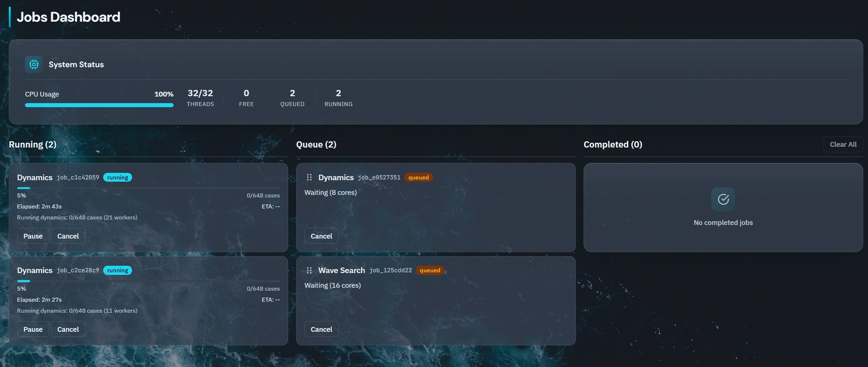Click the drag handle on Wave Search job
The image size is (868, 367).
(309, 270)
